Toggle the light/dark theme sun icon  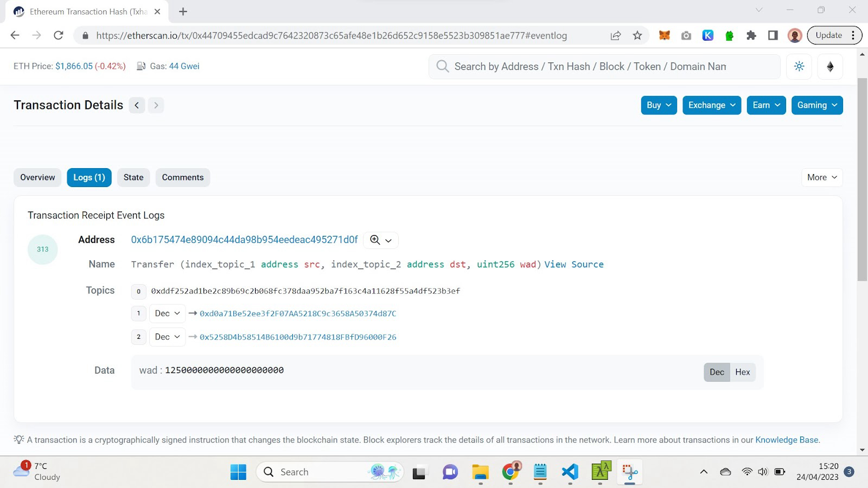[799, 66]
